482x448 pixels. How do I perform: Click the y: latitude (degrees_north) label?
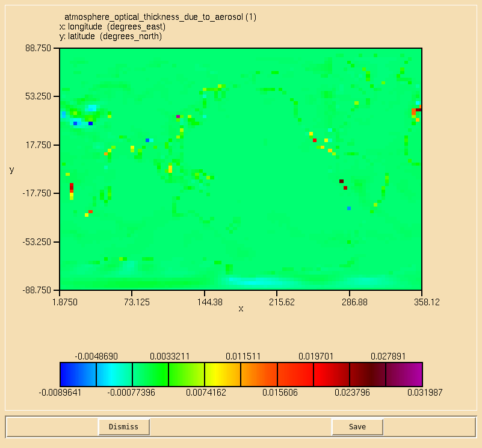click(x=111, y=36)
